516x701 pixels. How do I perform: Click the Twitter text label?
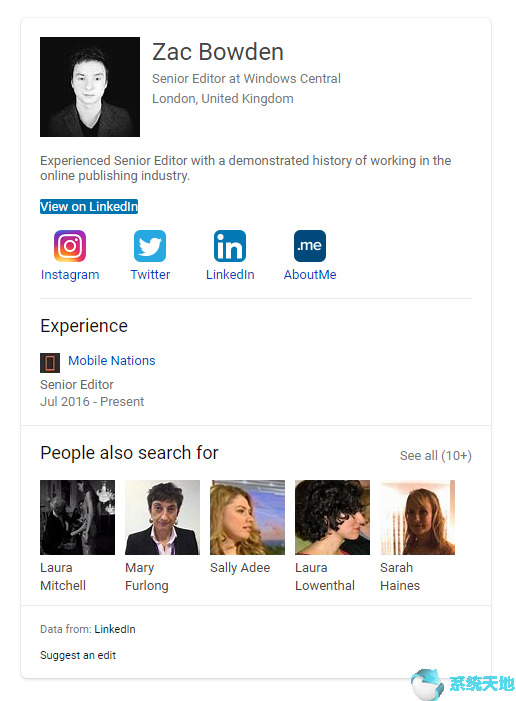(150, 274)
